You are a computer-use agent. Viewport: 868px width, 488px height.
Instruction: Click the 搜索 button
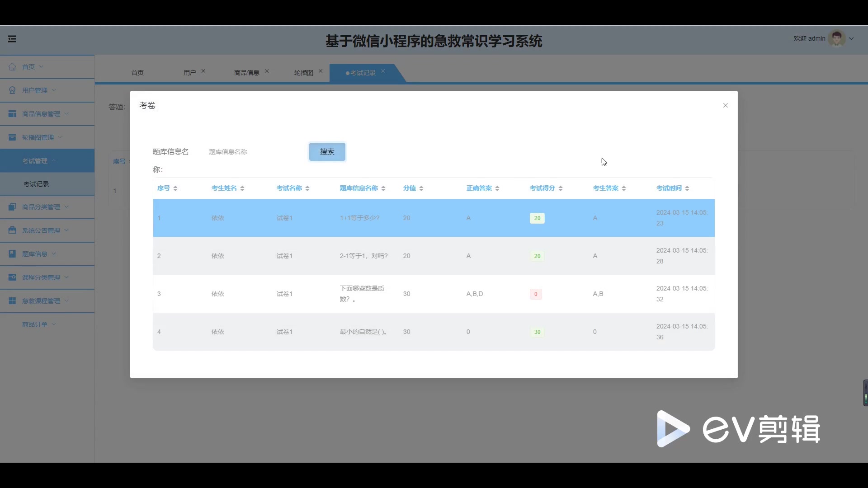[327, 152]
